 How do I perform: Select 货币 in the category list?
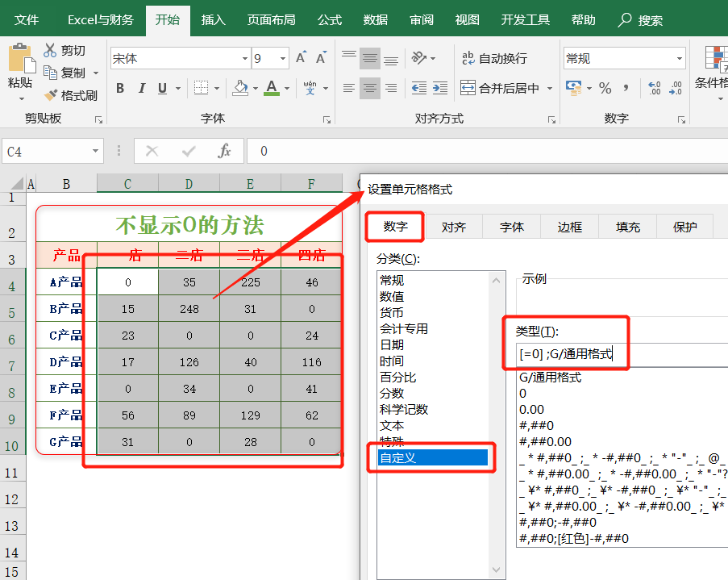click(392, 312)
